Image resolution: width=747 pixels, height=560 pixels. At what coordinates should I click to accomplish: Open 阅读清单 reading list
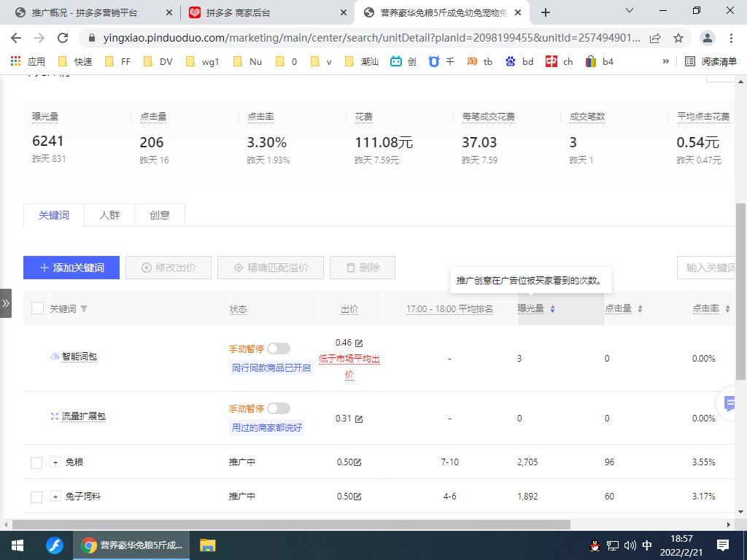711,61
